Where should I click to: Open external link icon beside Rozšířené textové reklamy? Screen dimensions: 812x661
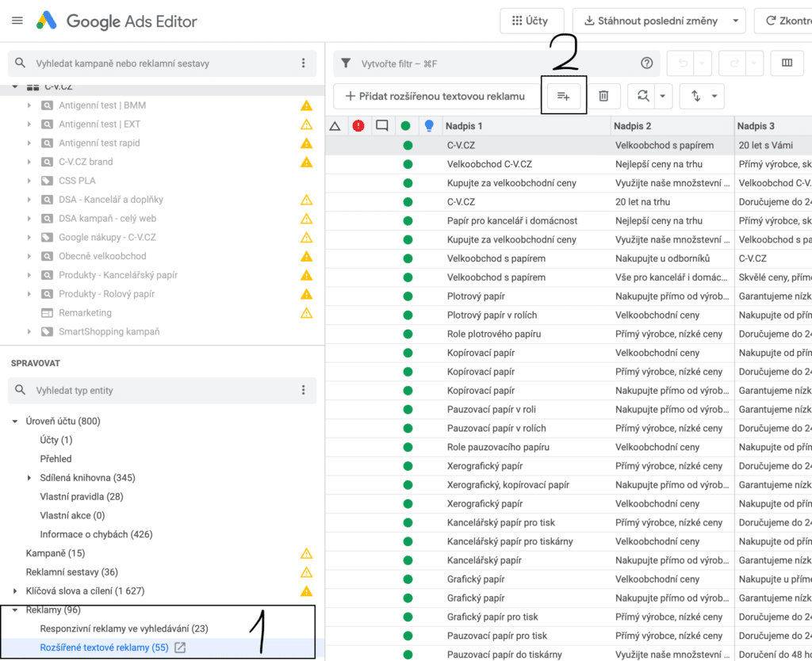tap(180, 648)
